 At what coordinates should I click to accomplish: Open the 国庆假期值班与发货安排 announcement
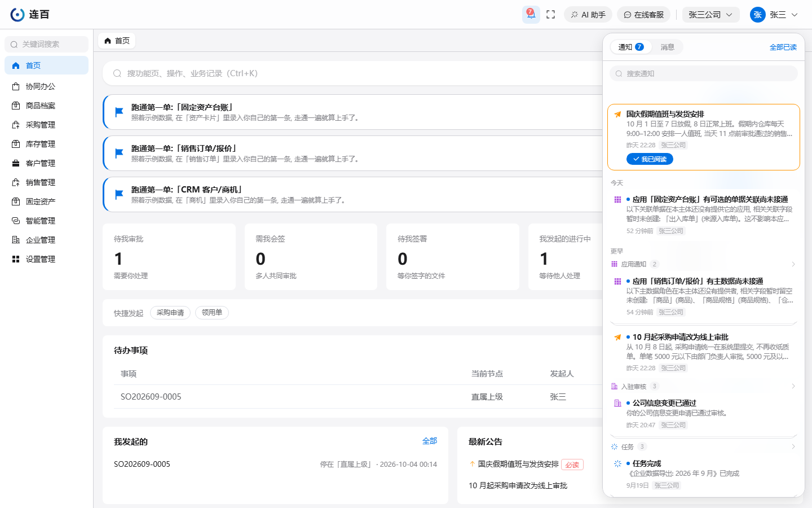pyautogui.click(x=518, y=464)
